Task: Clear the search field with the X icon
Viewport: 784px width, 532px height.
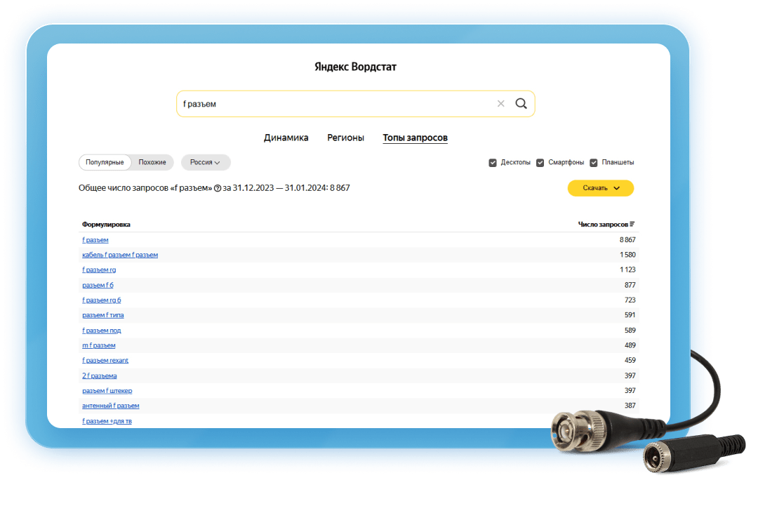Action: (500, 103)
